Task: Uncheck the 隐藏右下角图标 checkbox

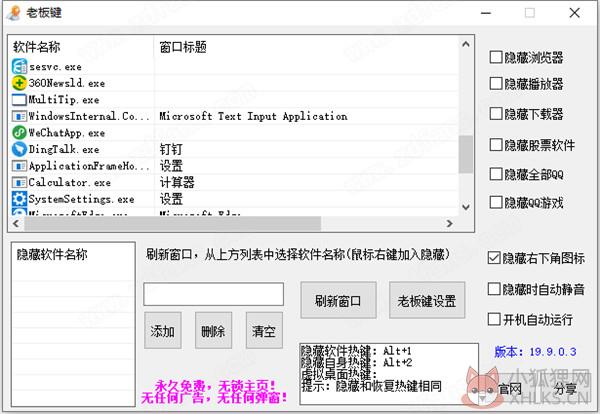Action: coord(494,258)
